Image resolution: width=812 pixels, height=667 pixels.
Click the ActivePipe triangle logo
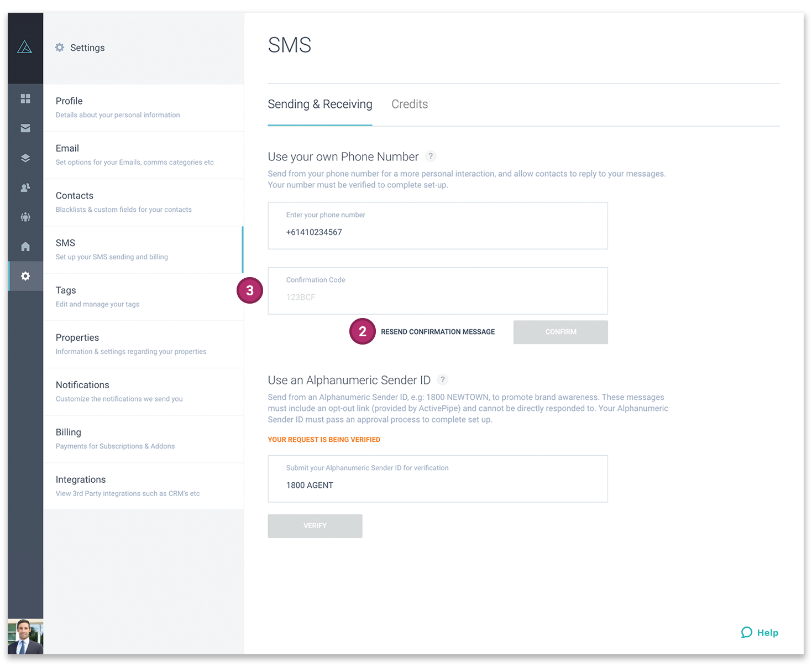(25, 47)
